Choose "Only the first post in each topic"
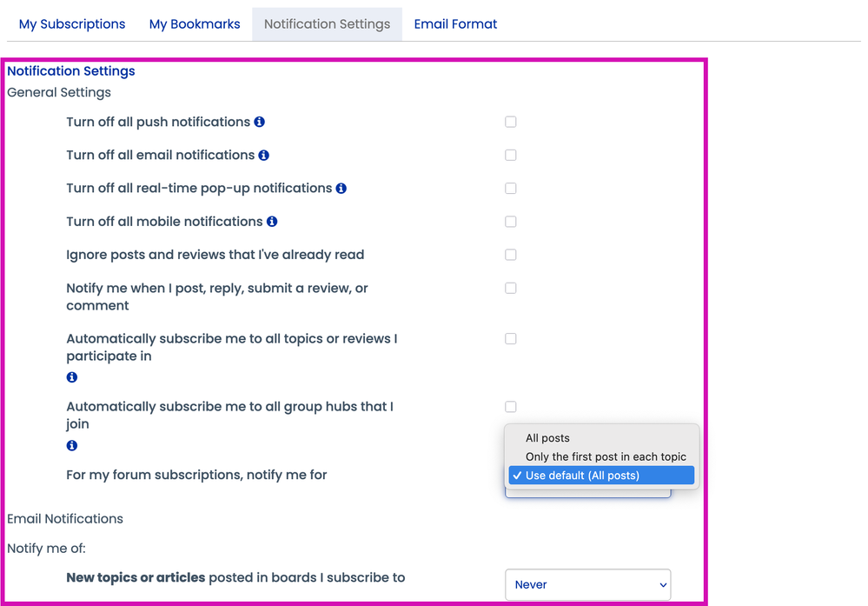The height and width of the screenshot is (606, 868). pyautogui.click(x=606, y=456)
